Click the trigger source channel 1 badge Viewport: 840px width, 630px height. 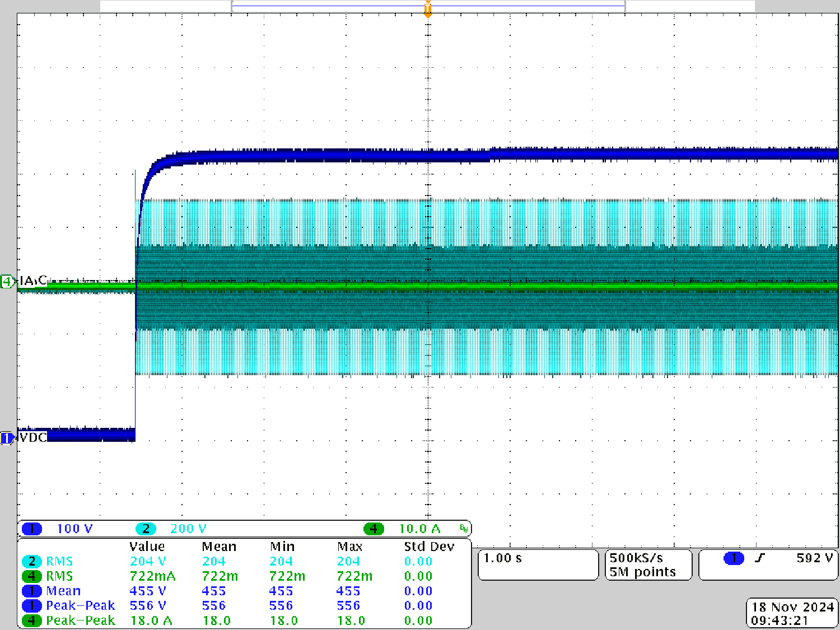734,558
